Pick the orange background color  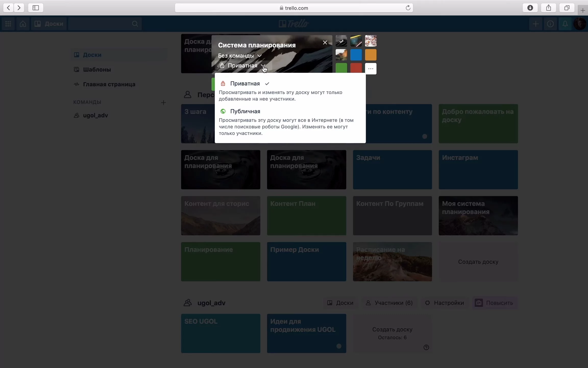[x=371, y=55]
